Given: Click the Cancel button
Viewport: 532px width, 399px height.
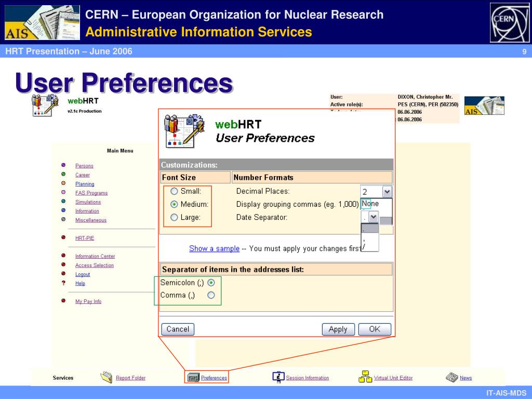Looking at the screenshot, I should click(178, 329).
